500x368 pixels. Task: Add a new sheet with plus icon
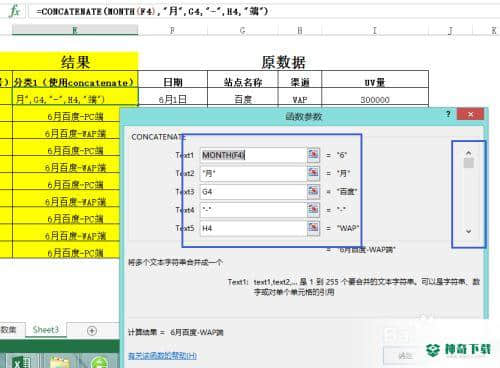pos(92,331)
